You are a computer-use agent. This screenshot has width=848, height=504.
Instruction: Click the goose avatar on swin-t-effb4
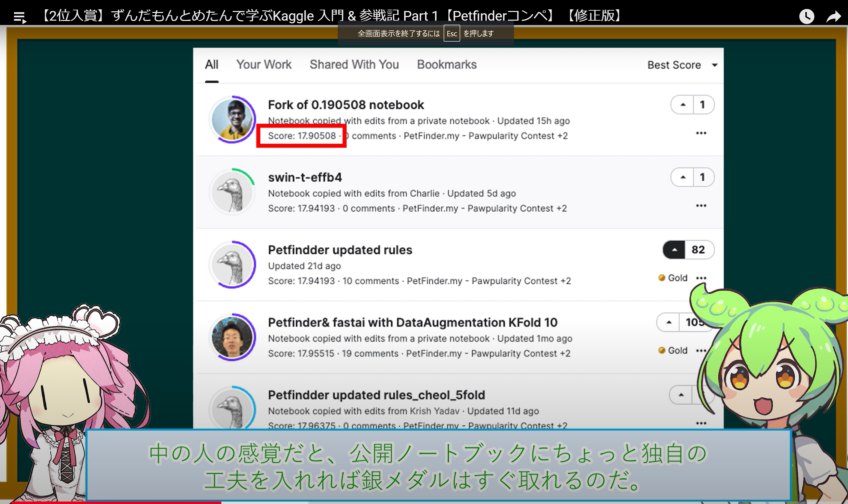click(232, 192)
